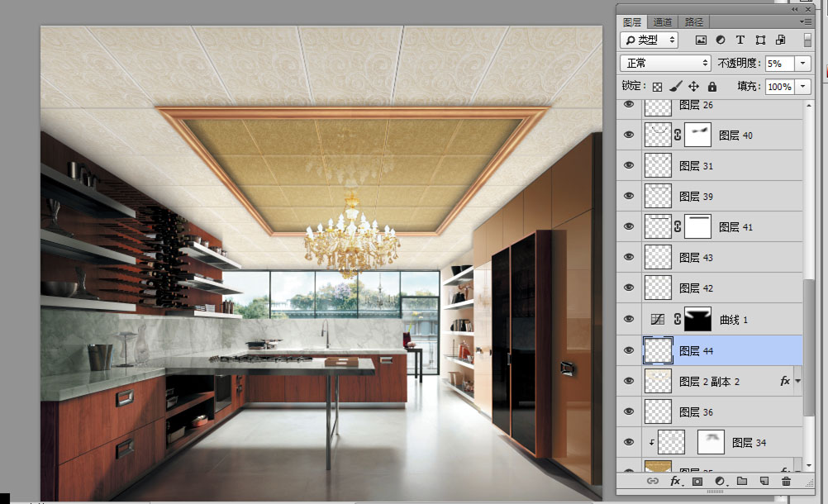This screenshot has width=828, height=504.
Task: Hide layer 图层 39
Action: [x=628, y=197]
